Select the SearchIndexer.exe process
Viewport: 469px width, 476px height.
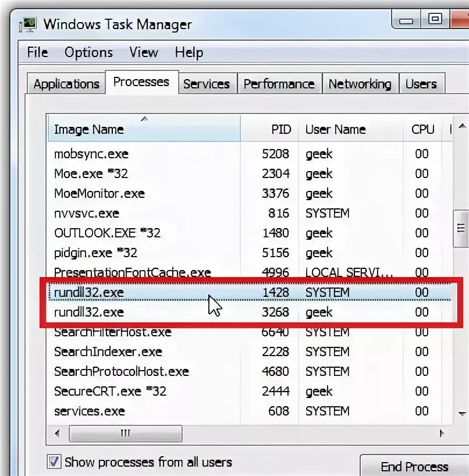pos(249,351)
